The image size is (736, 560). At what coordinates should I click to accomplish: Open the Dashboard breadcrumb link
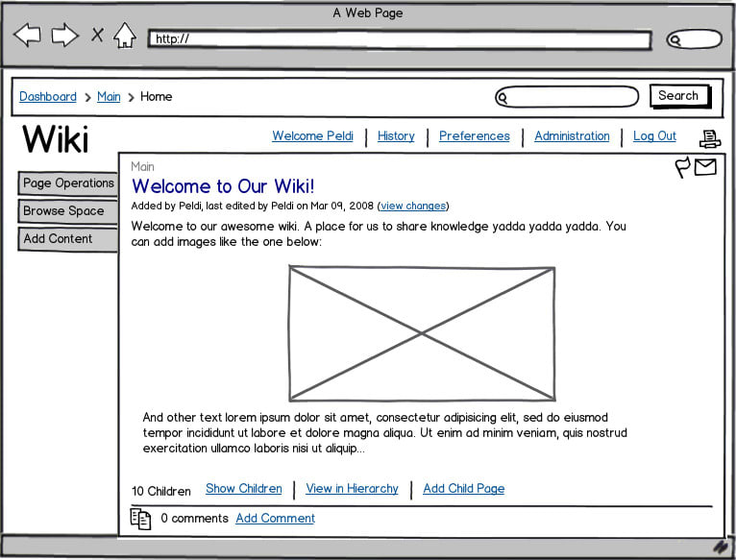pyautogui.click(x=48, y=97)
